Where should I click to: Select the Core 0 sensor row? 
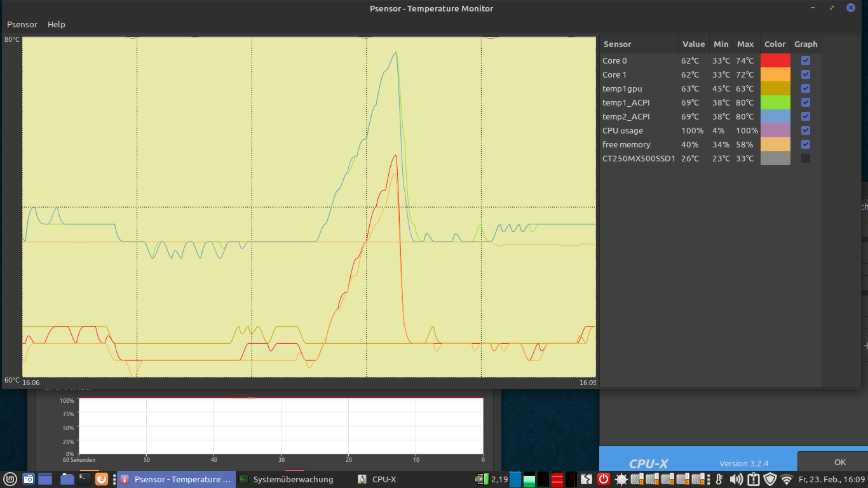pos(710,60)
